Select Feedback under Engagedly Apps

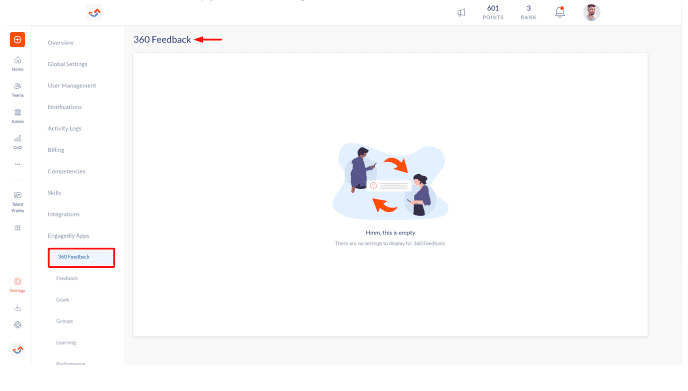(x=67, y=278)
